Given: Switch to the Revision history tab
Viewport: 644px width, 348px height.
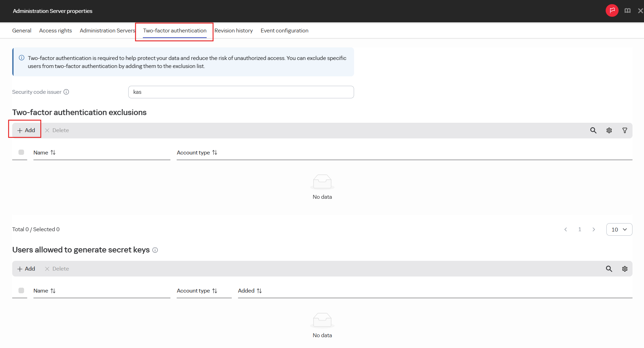Looking at the screenshot, I should pos(233,31).
